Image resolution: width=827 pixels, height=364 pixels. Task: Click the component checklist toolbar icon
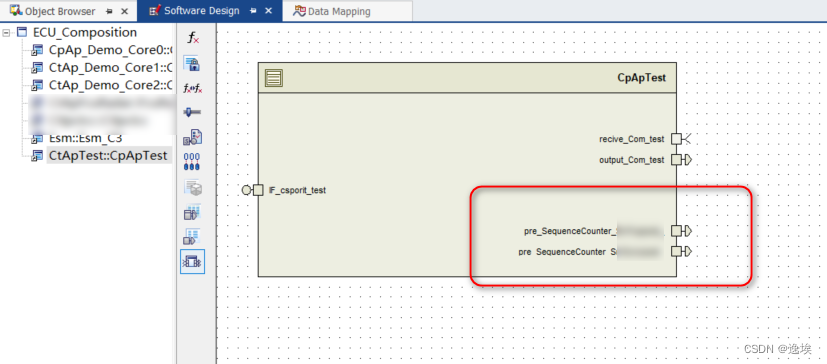click(x=193, y=137)
